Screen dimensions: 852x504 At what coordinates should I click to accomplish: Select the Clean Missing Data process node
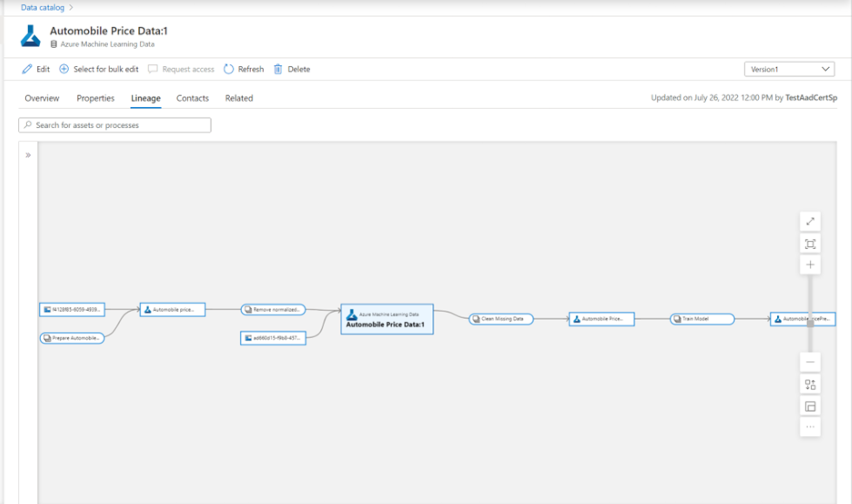point(501,319)
